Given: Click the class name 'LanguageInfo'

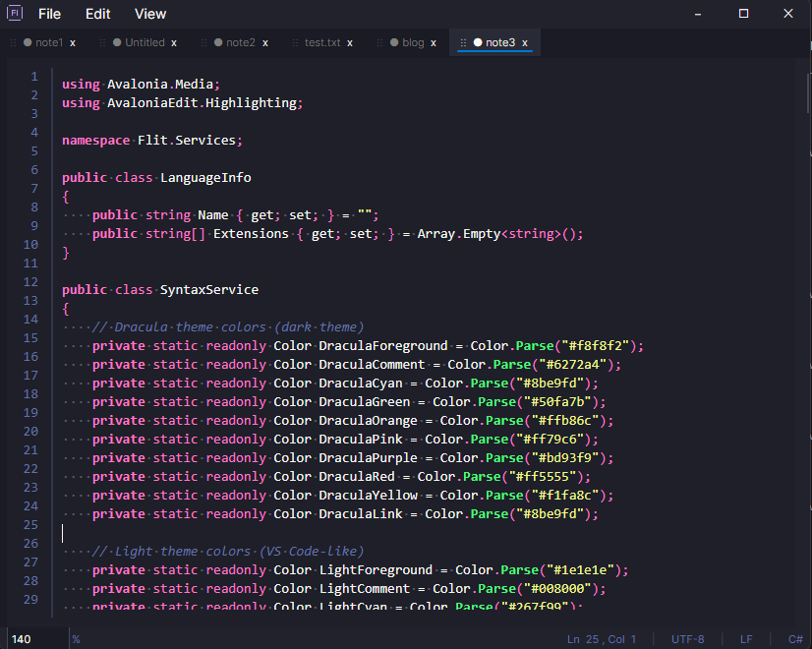Looking at the screenshot, I should [205, 178].
